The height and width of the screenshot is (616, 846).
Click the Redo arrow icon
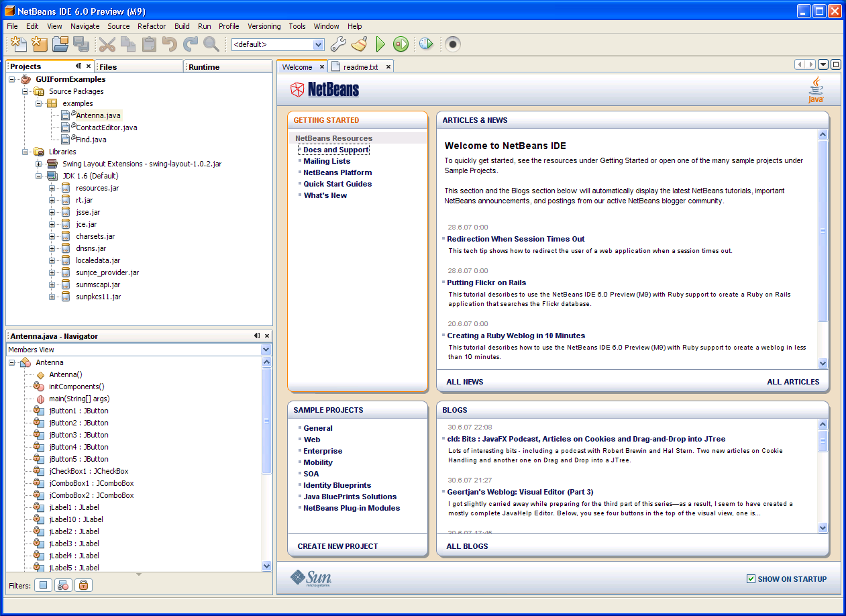point(191,44)
